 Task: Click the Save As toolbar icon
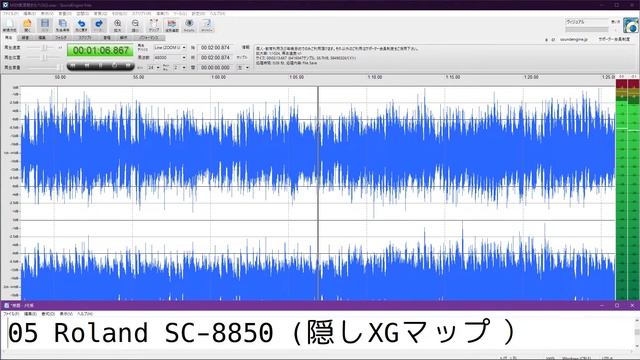point(62,25)
